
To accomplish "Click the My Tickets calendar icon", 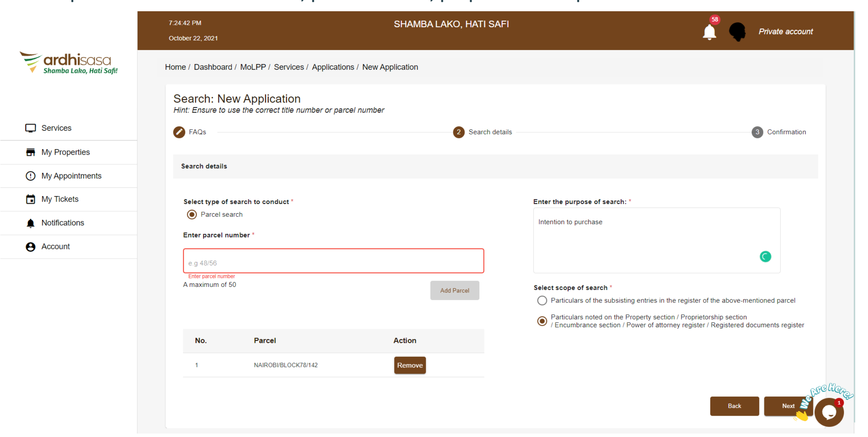I will (x=31, y=199).
